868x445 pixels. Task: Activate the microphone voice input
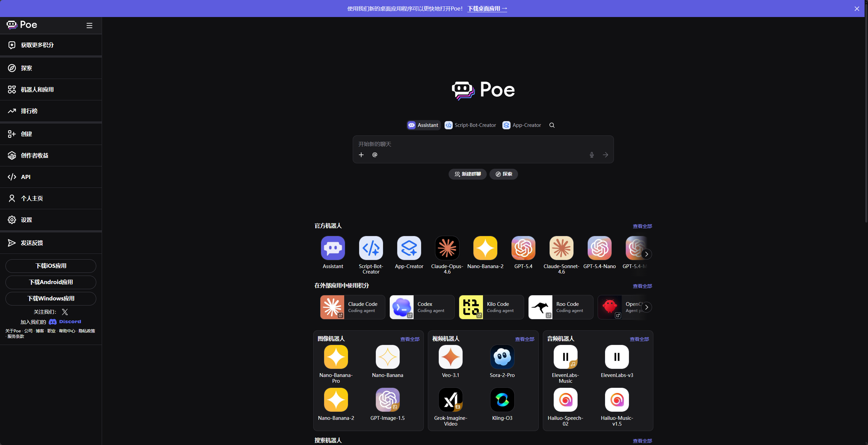[592, 155]
